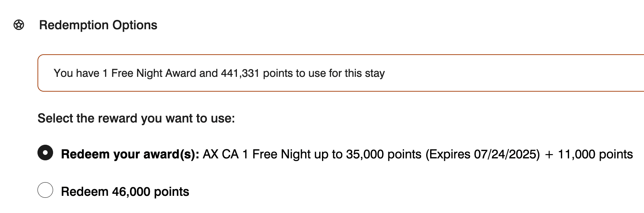Viewport: 644px width, 213px height.
Task: Click the star icon beside Redemption Options
Action: 19,25
